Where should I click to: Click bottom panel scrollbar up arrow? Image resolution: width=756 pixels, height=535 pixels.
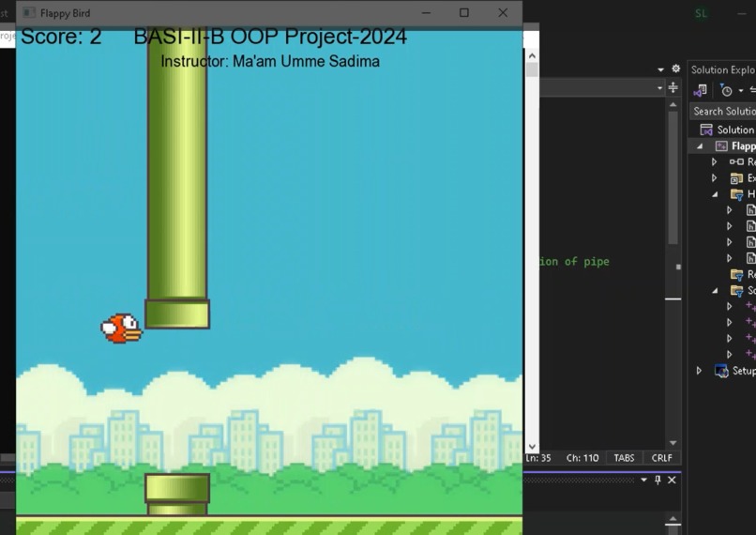coord(673,520)
